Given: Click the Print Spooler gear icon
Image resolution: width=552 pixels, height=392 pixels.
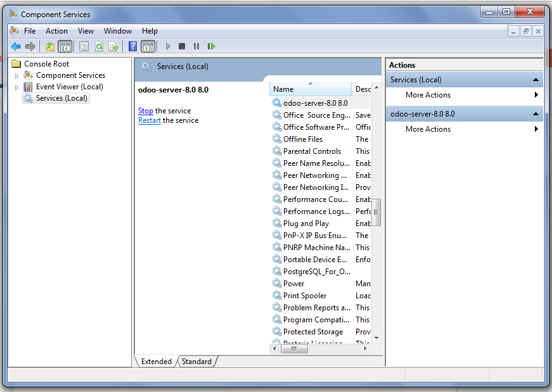Looking at the screenshot, I should (x=277, y=295).
